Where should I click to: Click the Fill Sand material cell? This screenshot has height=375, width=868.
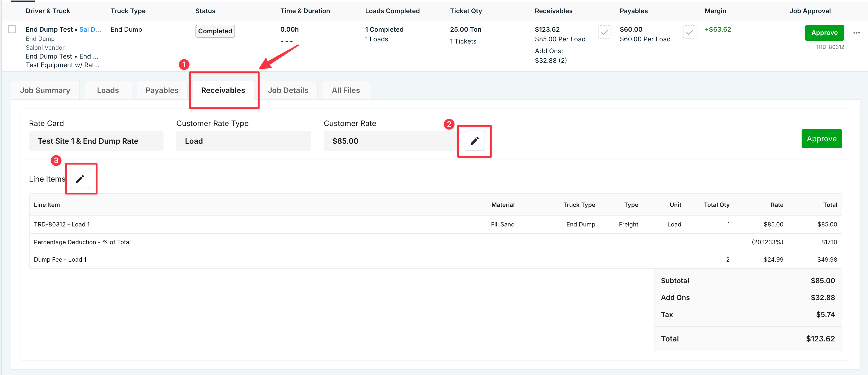coord(502,224)
